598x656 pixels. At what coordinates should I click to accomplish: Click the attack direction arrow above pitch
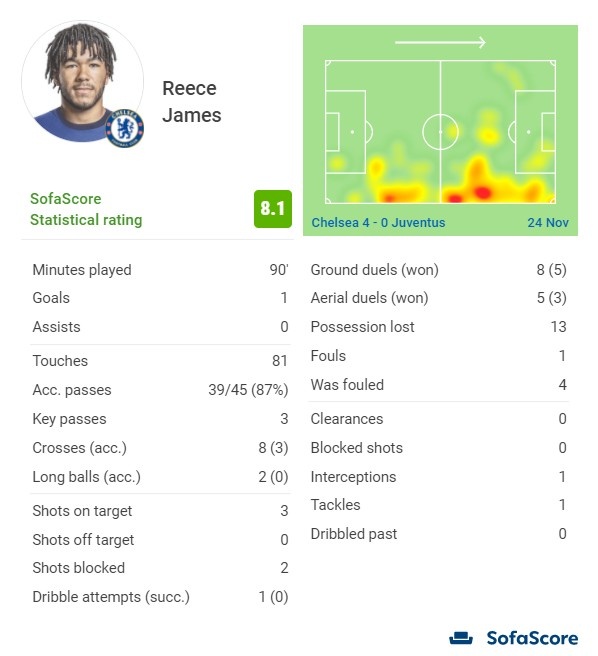[440, 42]
